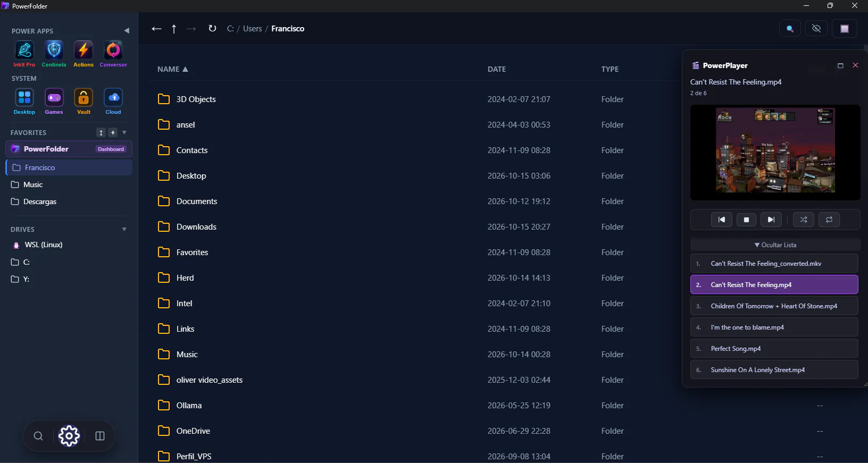868x463 pixels.
Task: Stop playback in PowerPlayer
Action: point(746,220)
